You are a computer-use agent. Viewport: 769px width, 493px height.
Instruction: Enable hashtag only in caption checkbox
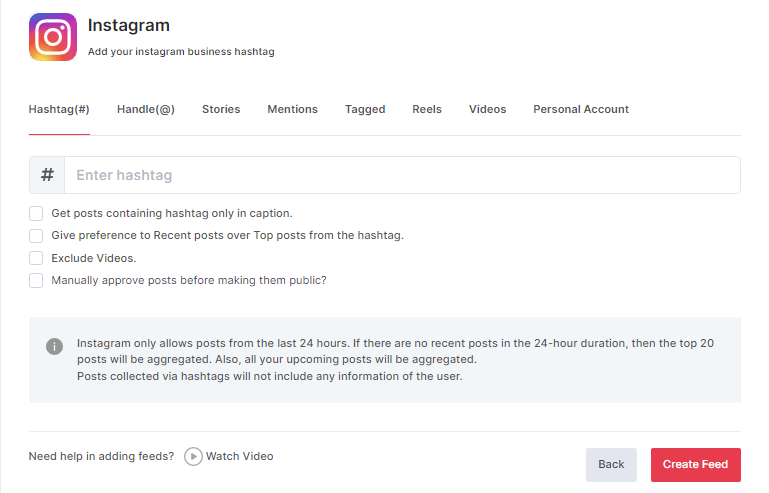(x=36, y=213)
